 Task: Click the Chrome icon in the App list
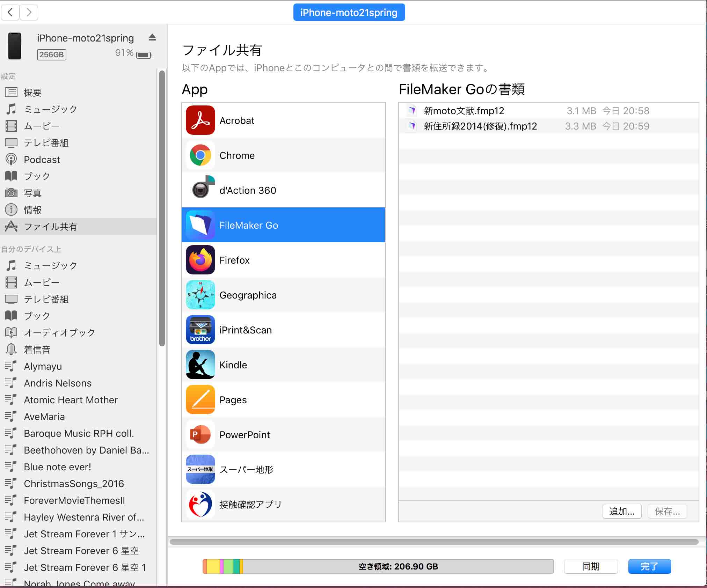200,155
